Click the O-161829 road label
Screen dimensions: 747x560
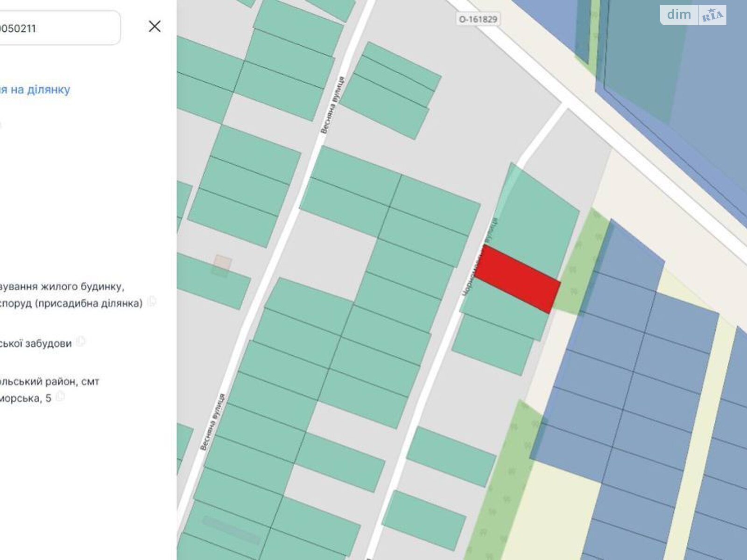point(477,19)
